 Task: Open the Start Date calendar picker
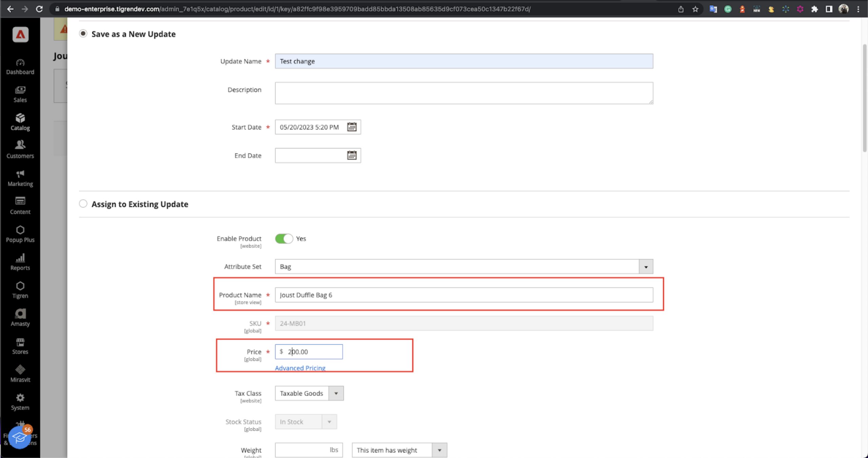pyautogui.click(x=352, y=127)
